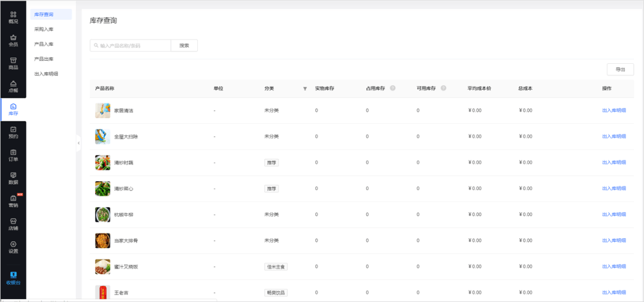This screenshot has width=644, height=302.
Task: Open 出入库明细 link for 家居清洁
Action: 614,110
